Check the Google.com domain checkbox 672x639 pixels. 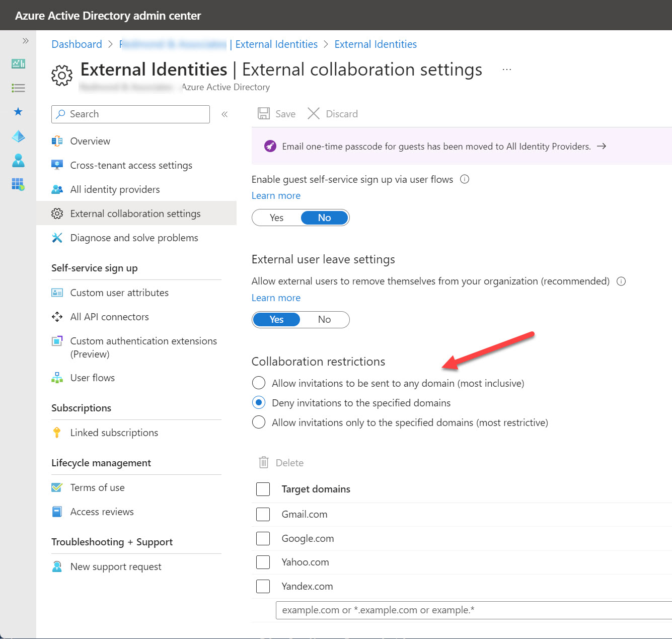[263, 538]
